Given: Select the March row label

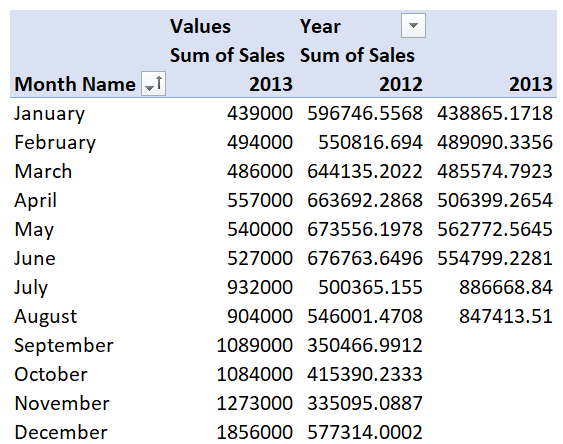Looking at the screenshot, I should (43, 171).
